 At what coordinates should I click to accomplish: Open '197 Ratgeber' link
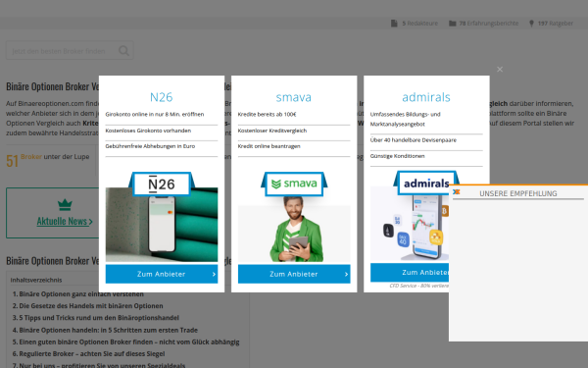556,24
